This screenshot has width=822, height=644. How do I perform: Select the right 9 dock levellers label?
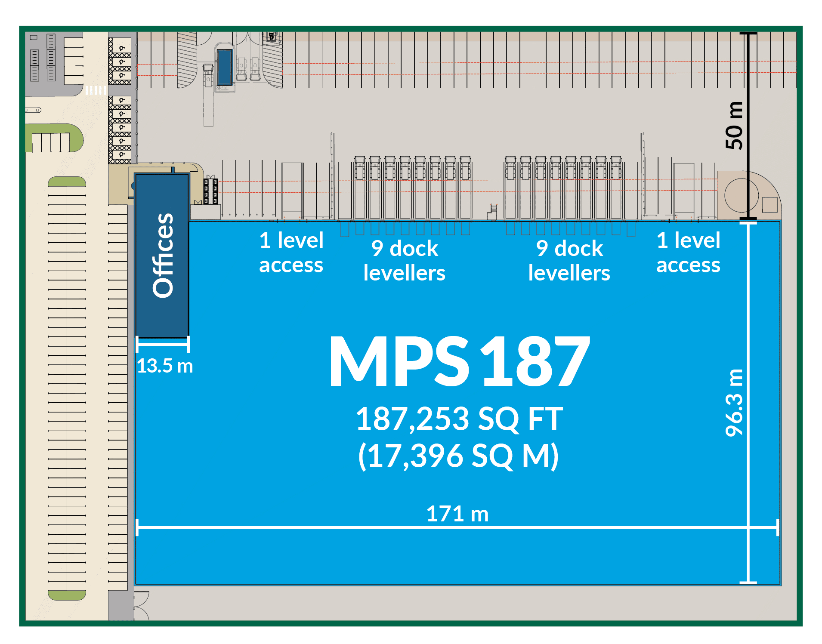569,261
